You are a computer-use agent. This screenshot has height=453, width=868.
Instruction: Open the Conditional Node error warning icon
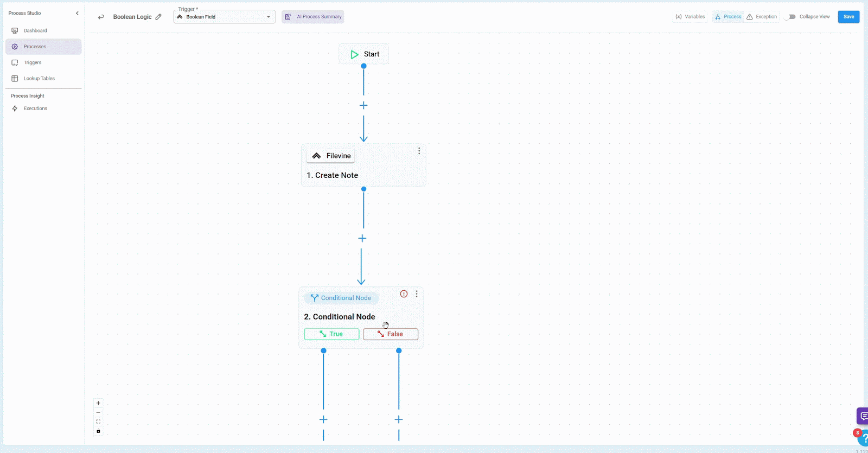tap(404, 294)
